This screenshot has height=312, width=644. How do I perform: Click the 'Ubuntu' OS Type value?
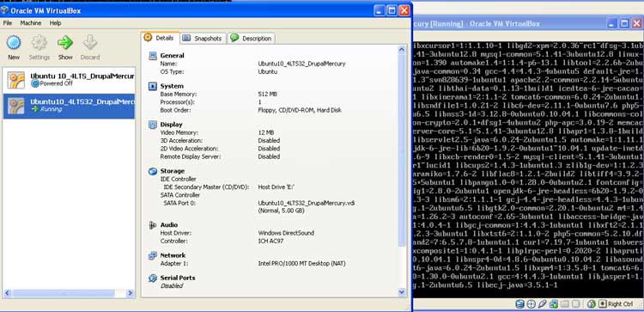(267, 72)
